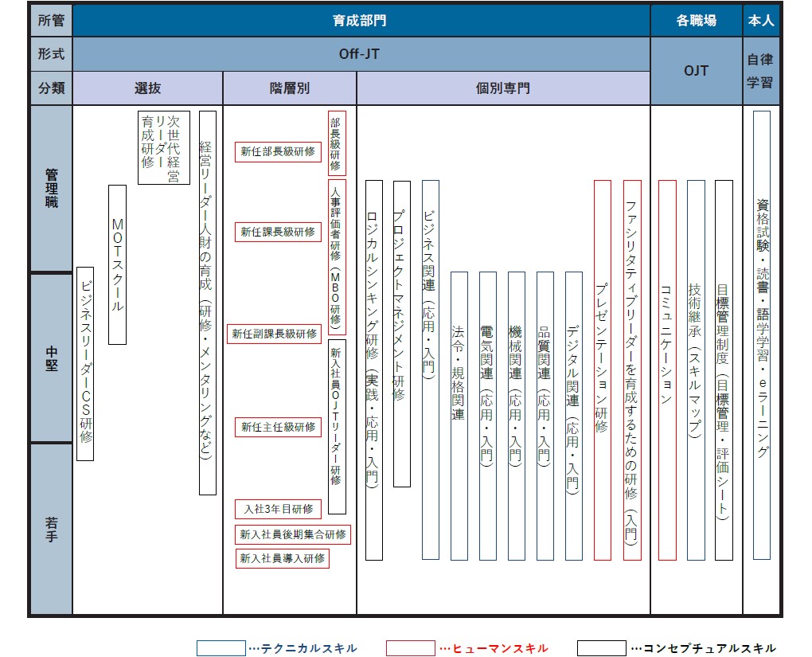
Task: Click the 法令・規格関連 box
Action: click(x=459, y=416)
